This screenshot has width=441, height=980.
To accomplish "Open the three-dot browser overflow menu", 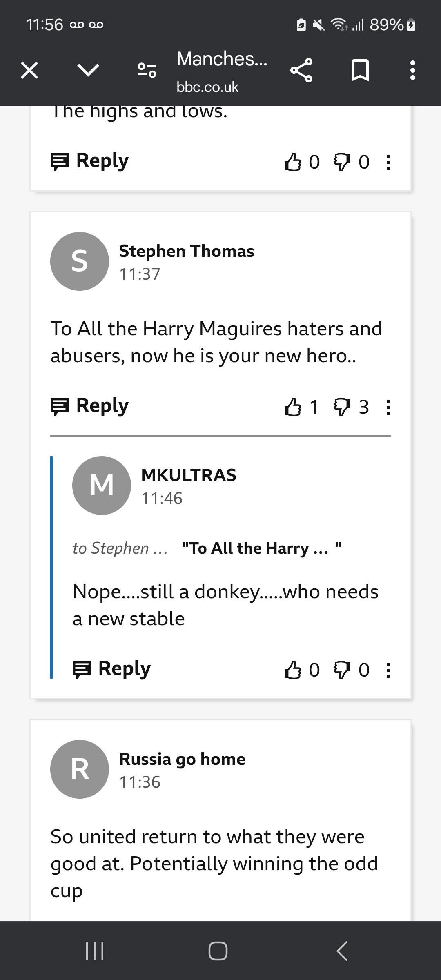I will [413, 70].
